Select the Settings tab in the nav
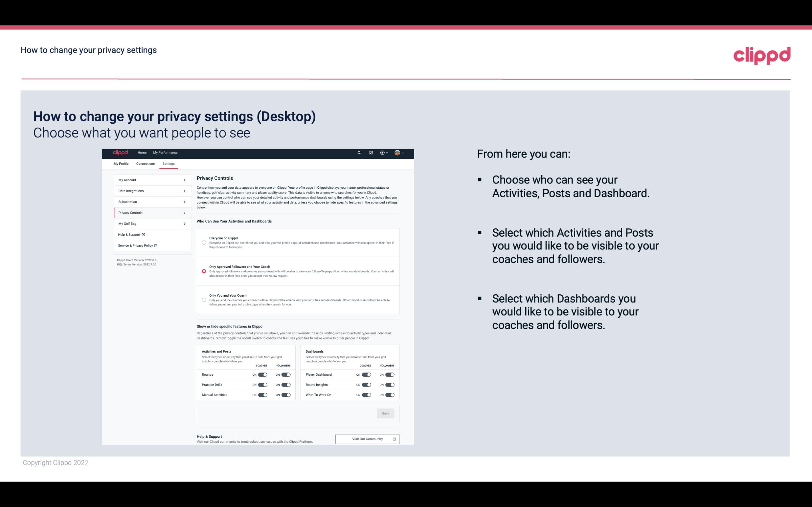The width and height of the screenshot is (812, 507). [x=169, y=163]
